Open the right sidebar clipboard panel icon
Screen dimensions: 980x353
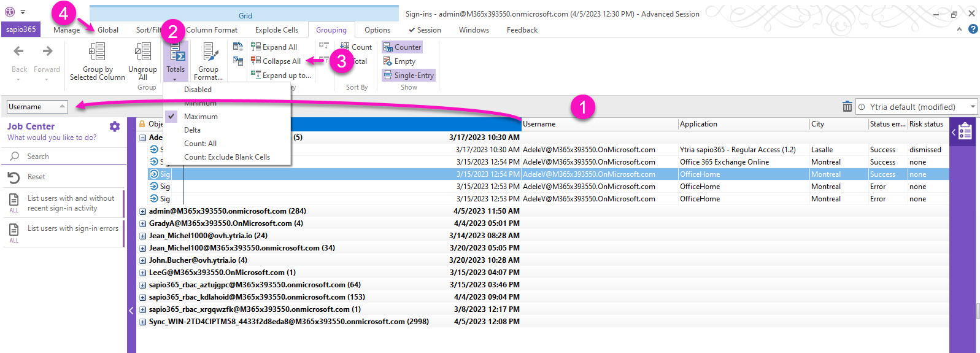[x=965, y=131]
